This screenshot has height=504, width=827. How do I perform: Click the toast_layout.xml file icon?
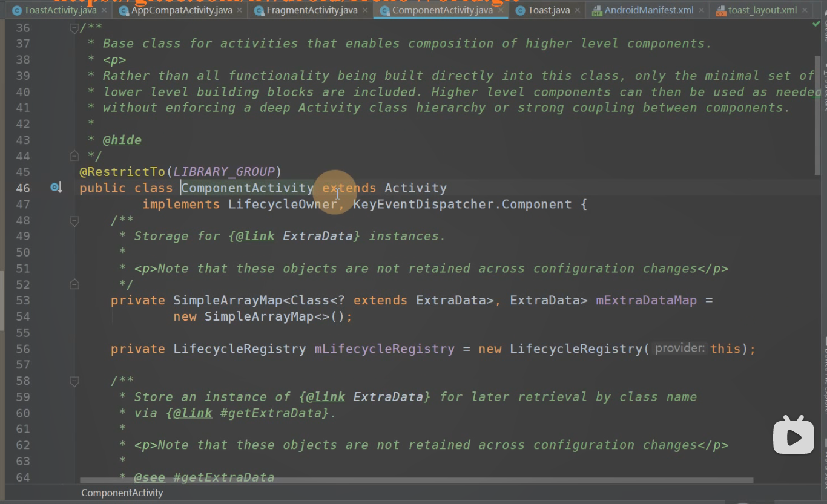[720, 10]
